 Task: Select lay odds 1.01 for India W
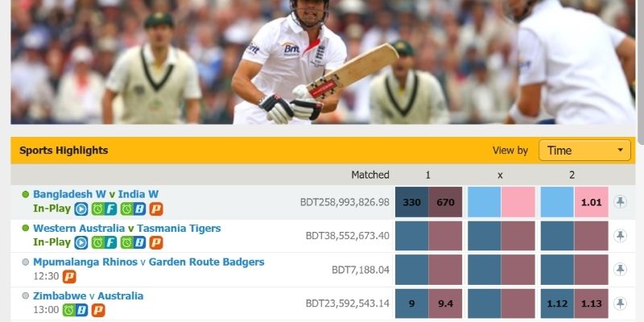tap(592, 202)
